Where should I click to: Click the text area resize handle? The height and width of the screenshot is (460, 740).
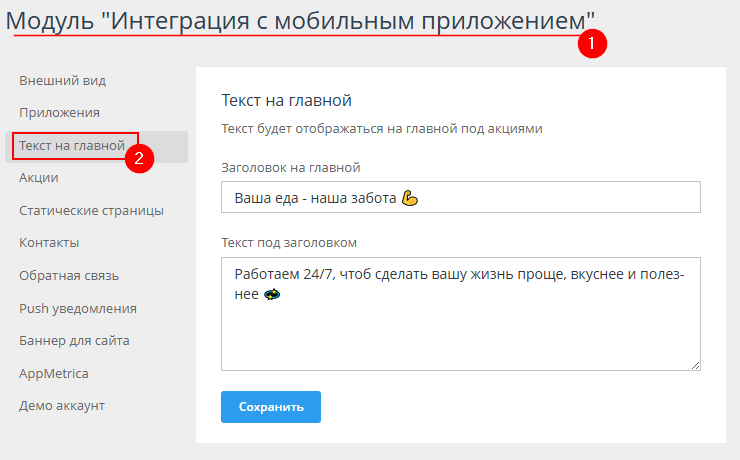pos(695,365)
